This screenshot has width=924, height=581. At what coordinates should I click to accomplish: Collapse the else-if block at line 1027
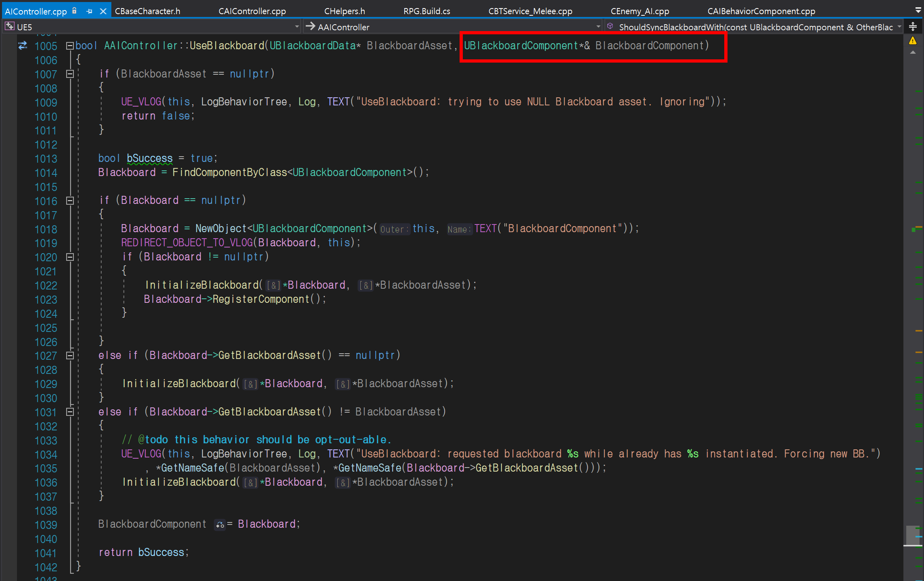70,356
